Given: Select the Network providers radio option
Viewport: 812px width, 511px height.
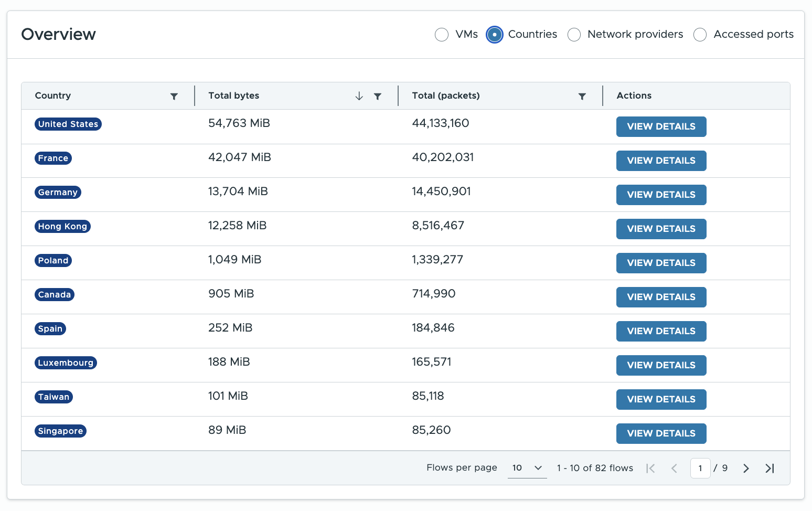Looking at the screenshot, I should [574, 35].
